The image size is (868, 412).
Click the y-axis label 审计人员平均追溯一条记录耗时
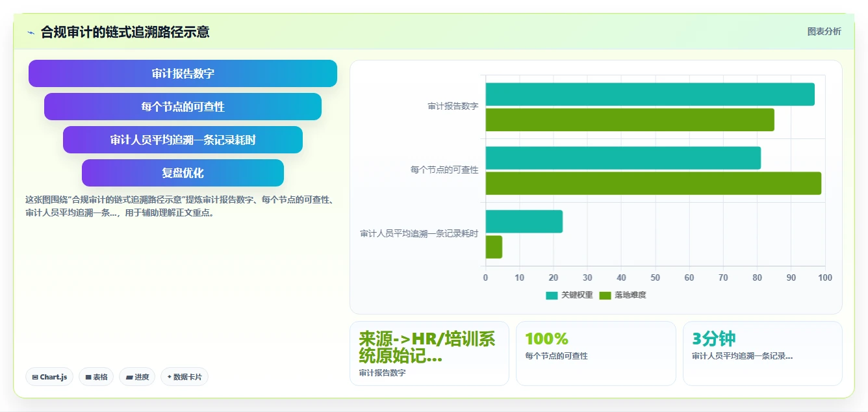point(419,233)
